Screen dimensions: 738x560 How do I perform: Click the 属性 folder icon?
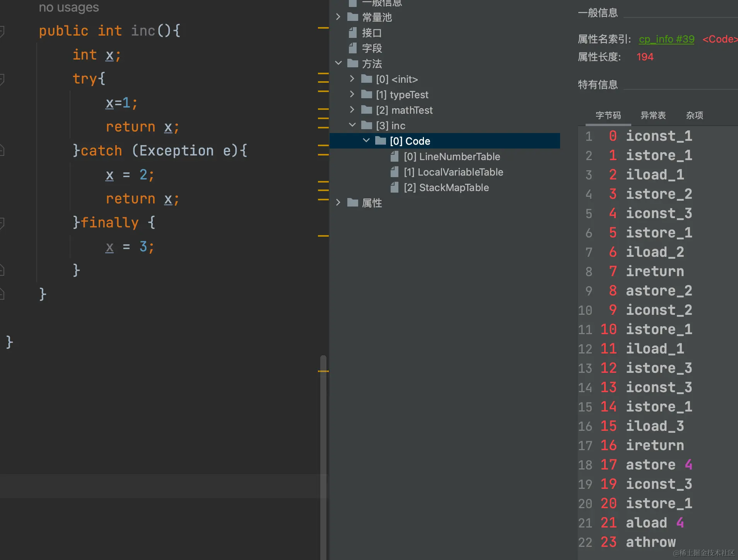pyautogui.click(x=353, y=203)
